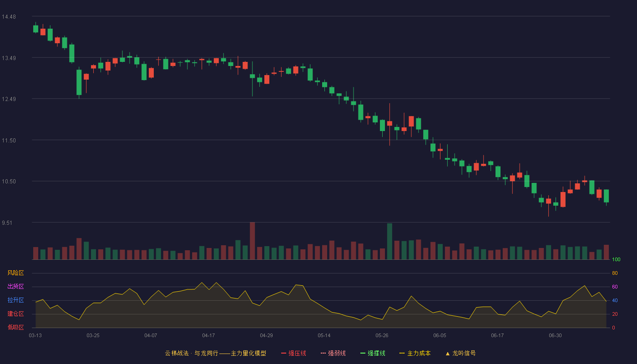Viewport: 637px width, 364px height.
Task: Click the green 强撑线 legend line marker
Action: (x=363, y=353)
